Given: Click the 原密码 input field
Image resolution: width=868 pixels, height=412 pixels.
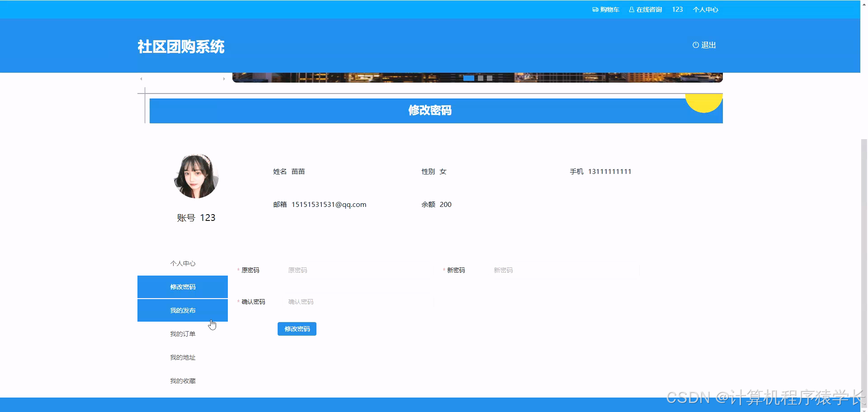Looking at the screenshot, I should pos(357,270).
